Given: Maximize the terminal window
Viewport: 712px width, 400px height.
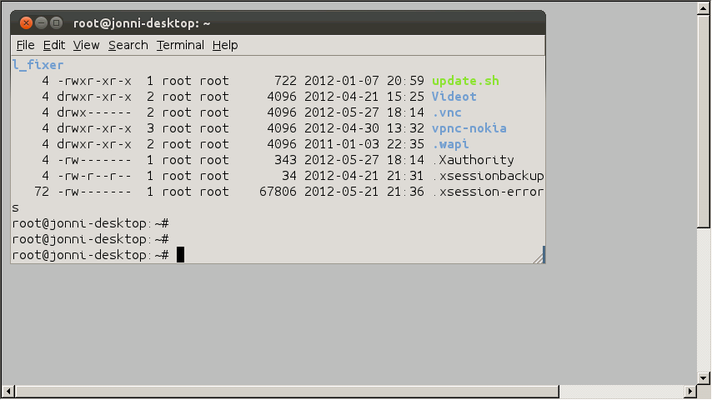Looking at the screenshot, I should pyautogui.click(x=56, y=23).
